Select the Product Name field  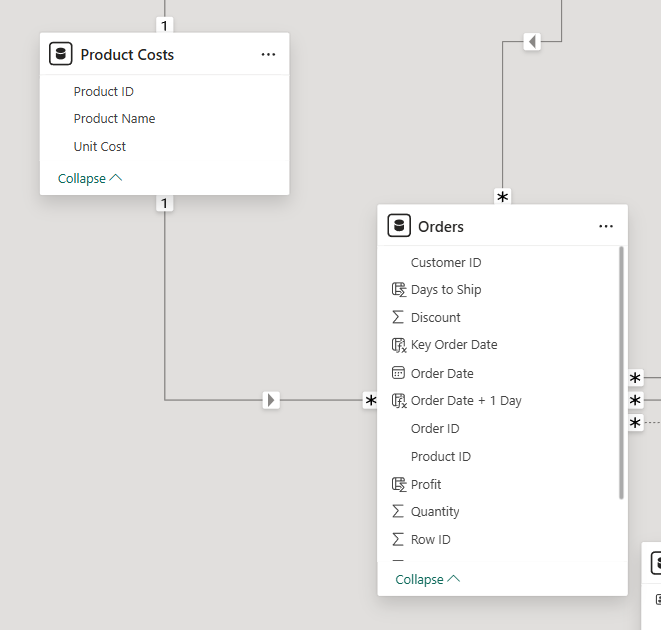pos(114,118)
